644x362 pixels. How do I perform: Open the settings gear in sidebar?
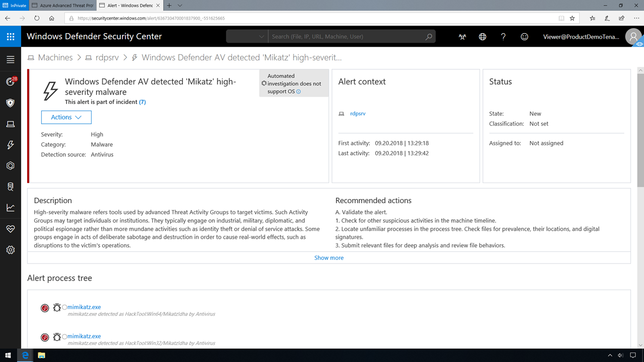click(x=11, y=250)
